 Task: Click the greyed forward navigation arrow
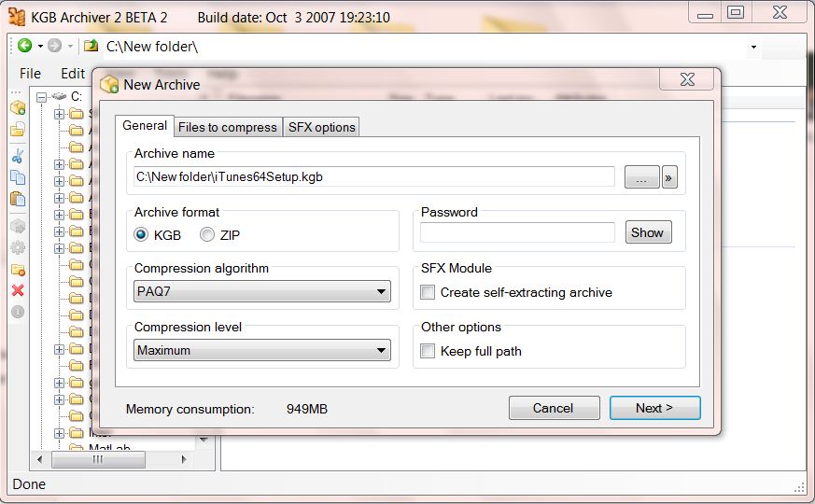tap(54, 46)
